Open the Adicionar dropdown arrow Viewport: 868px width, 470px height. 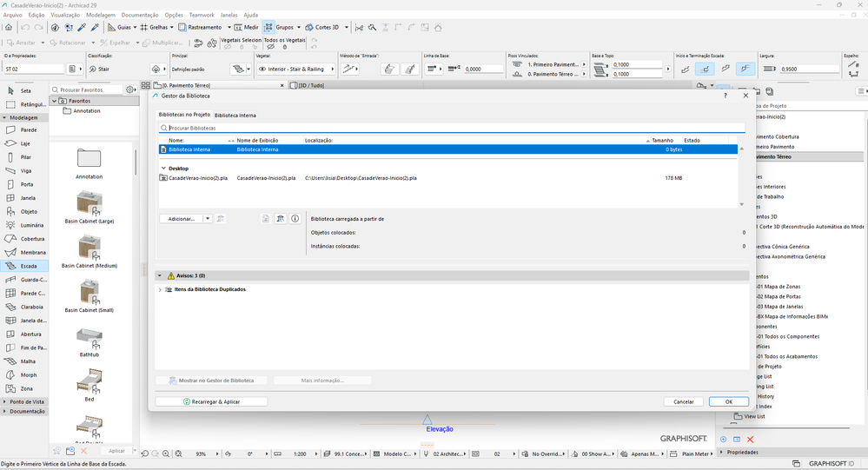click(208, 219)
